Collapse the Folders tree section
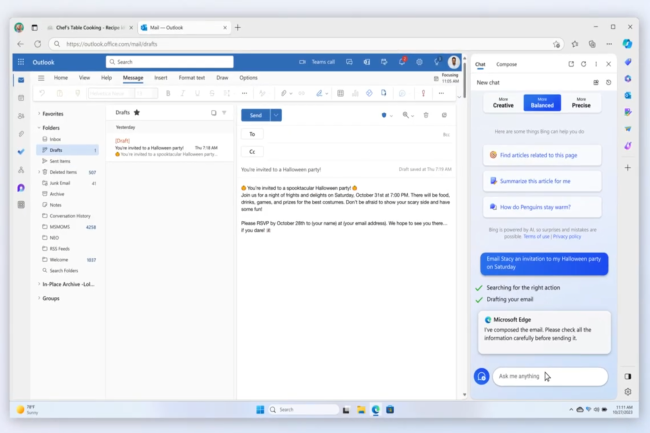 pyautogui.click(x=39, y=127)
